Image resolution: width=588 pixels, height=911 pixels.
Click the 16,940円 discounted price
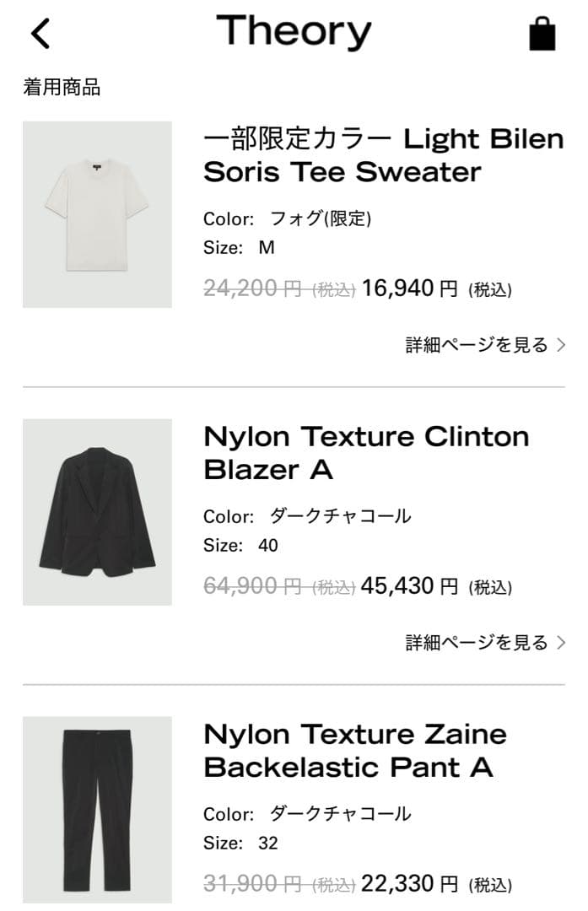click(409, 290)
